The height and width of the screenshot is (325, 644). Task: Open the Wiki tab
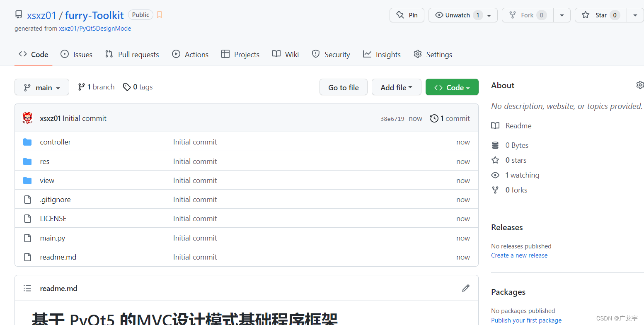pyautogui.click(x=286, y=54)
